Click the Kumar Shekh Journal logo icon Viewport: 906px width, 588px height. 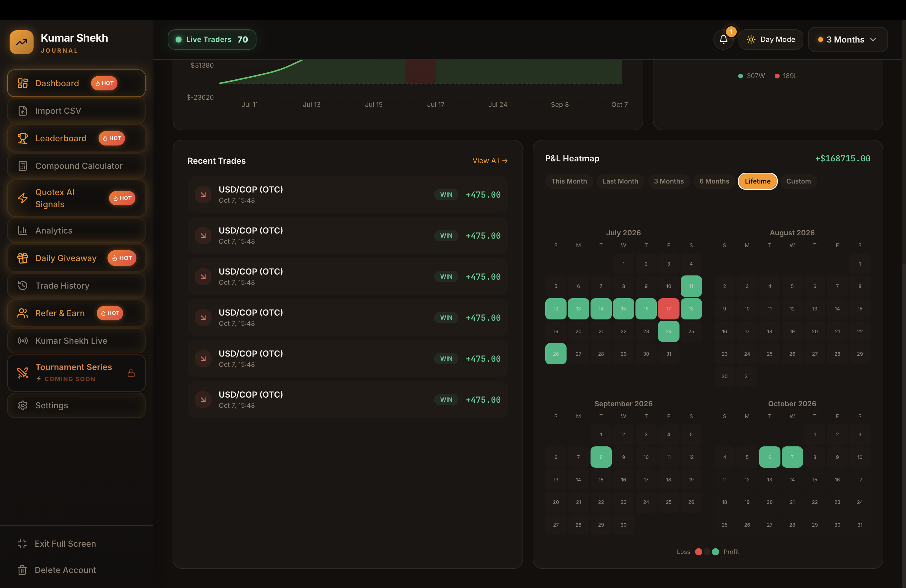[22, 42]
